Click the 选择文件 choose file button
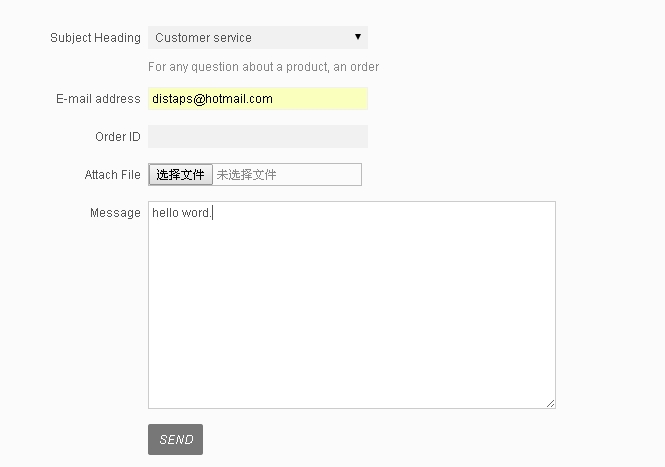The image size is (665, 467). tap(180, 175)
